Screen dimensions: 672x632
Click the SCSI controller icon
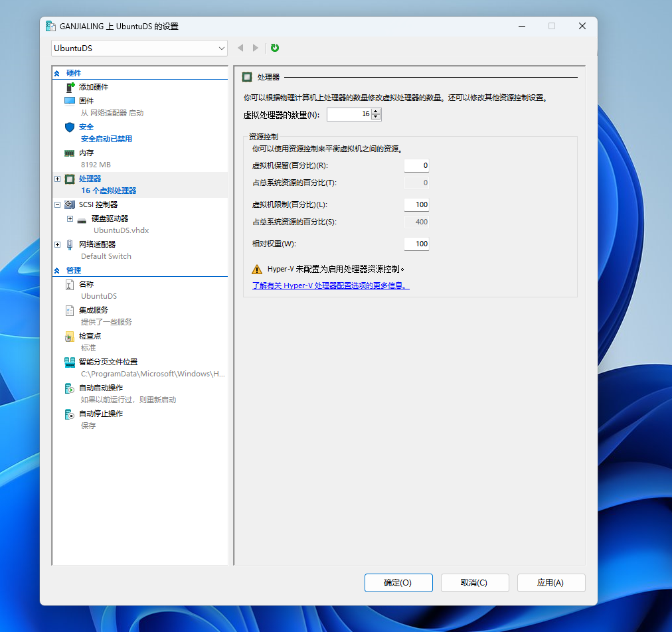(x=70, y=205)
